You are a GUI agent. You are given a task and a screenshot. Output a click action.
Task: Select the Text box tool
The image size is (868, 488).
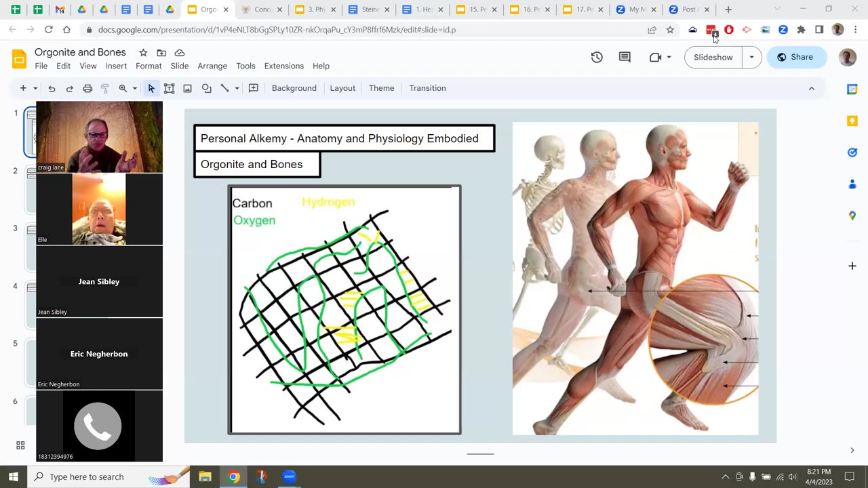pos(170,88)
